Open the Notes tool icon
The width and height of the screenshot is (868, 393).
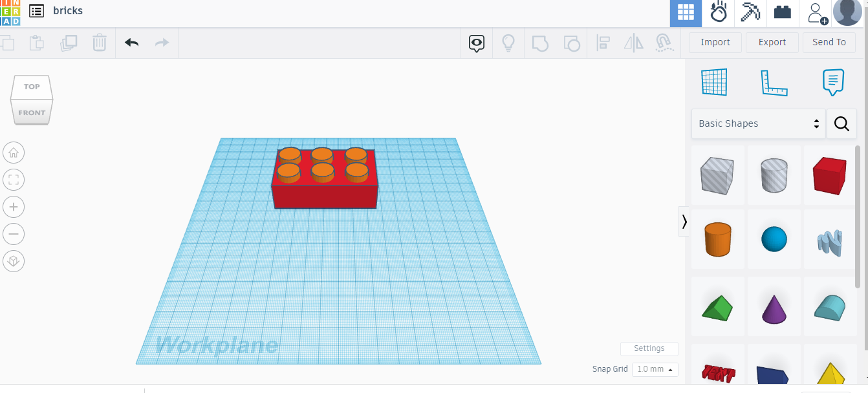tap(832, 83)
